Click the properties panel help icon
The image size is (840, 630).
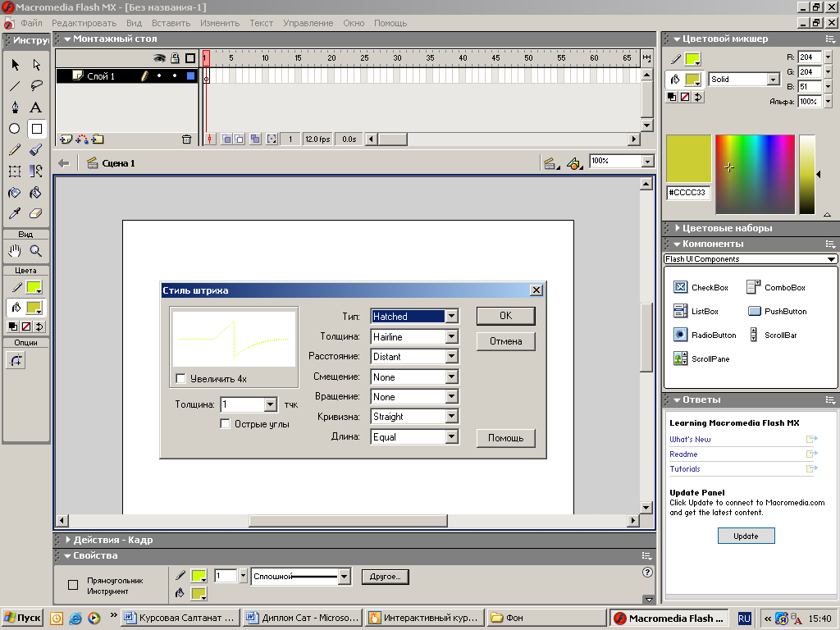click(x=647, y=572)
